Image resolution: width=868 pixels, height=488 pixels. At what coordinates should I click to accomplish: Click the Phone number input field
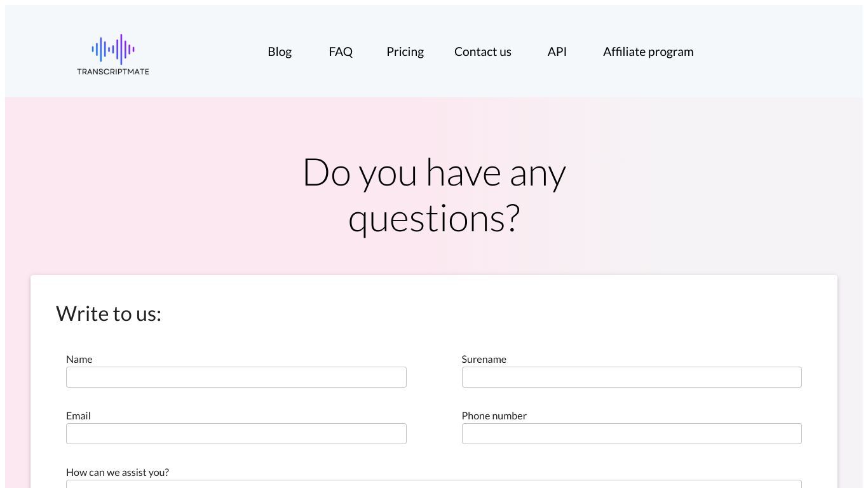coord(632,433)
